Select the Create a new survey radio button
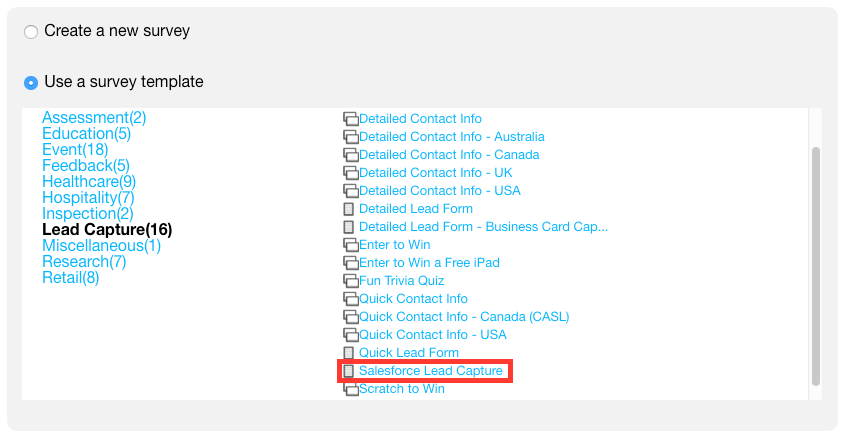This screenshot has height=440, width=846. pos(31,32)
